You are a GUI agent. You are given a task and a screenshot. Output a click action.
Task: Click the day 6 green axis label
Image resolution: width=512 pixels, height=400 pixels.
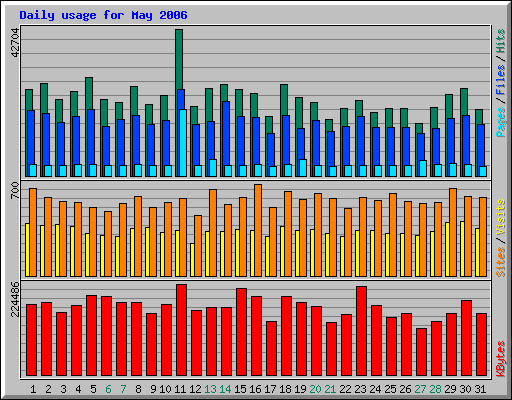108,389
